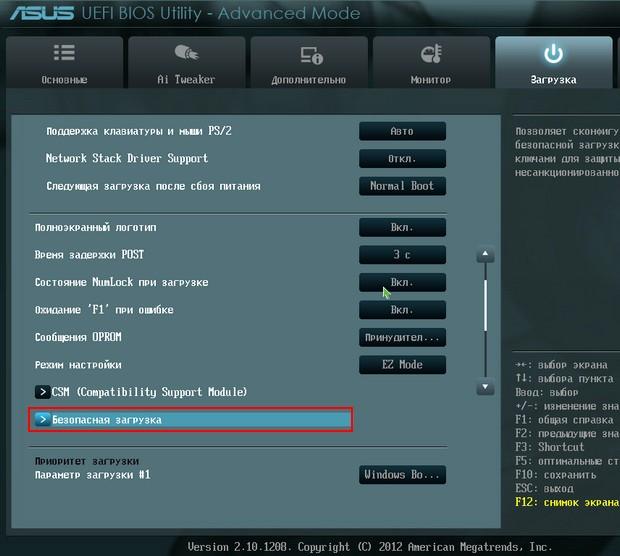Click scrollbar up arrow button

pyautogui.click(x=485, y=254)
